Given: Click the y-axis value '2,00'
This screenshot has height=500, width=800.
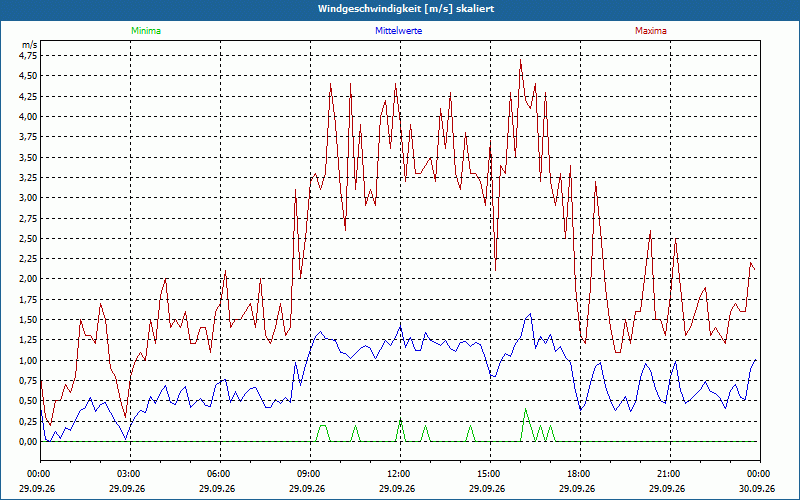Looking at the screenshot, I should [29, 279].
